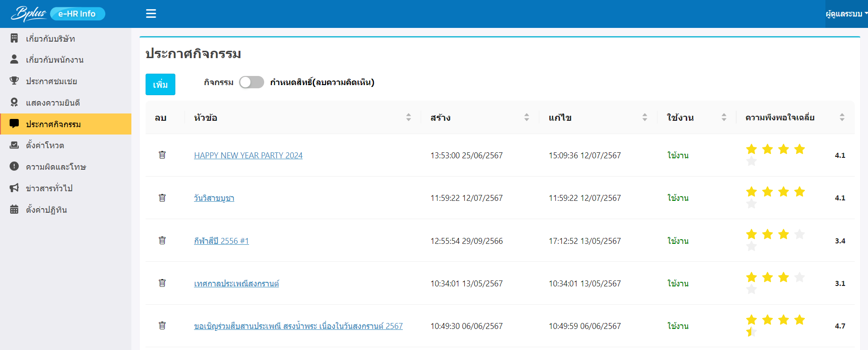Open the hamburger menu icon
This screenshot has width=868, height=350.
tap(151, 14)
